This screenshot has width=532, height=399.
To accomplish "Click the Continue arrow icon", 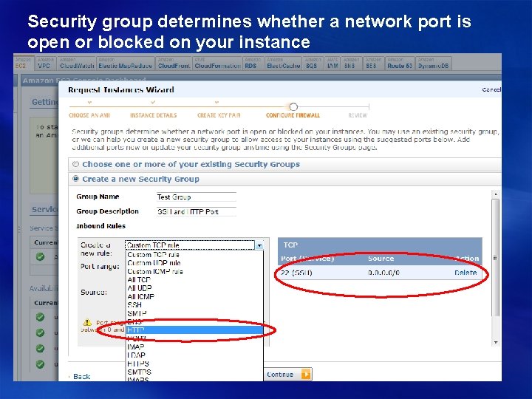I will (306, 375).
